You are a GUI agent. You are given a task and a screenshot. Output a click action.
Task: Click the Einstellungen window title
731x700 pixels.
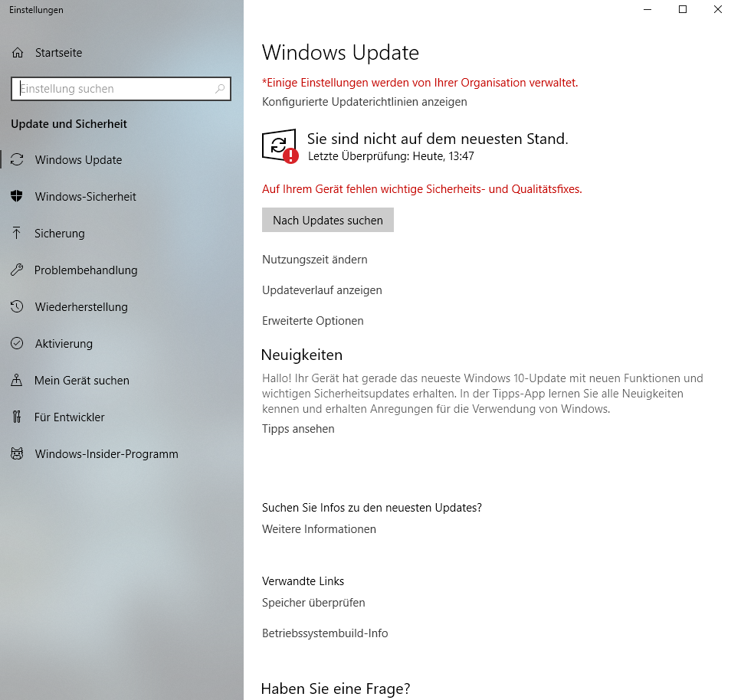pyautogui.click(x=36, y=10)
